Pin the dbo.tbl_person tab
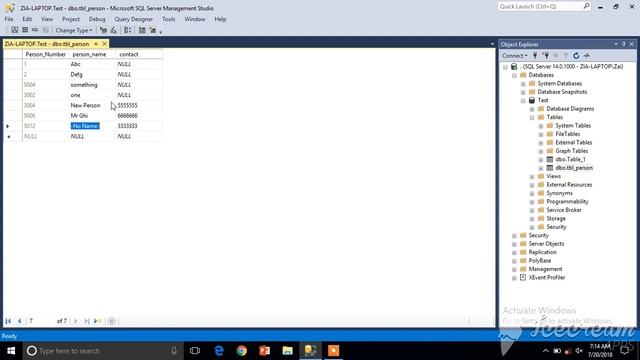The image size is (640, 360). pos(96,44)
